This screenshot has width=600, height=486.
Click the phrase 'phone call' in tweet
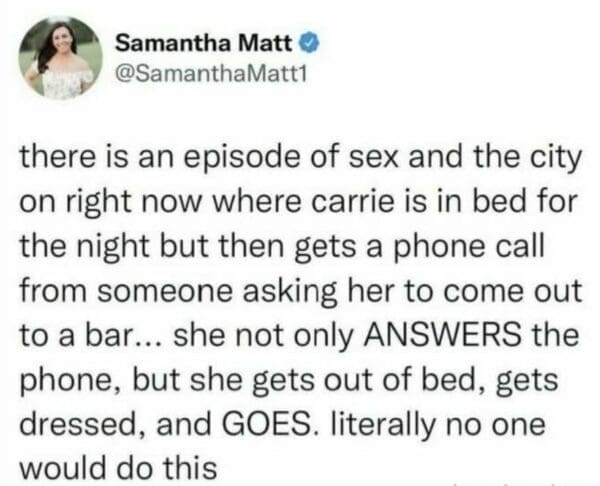(x=470, y=248)
